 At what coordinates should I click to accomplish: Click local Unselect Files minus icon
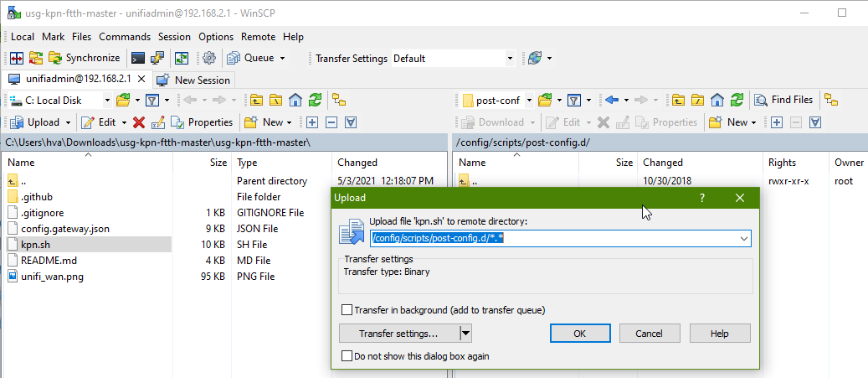(331, 122)
